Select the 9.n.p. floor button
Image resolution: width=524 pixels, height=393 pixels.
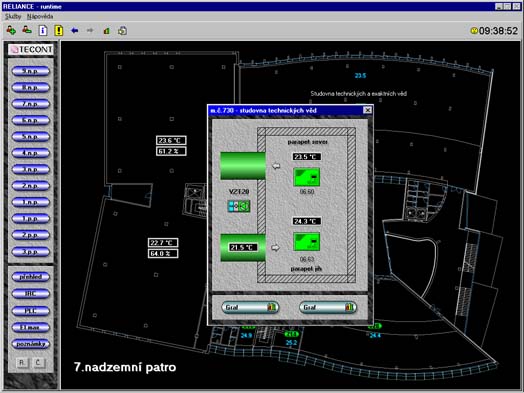31,71
